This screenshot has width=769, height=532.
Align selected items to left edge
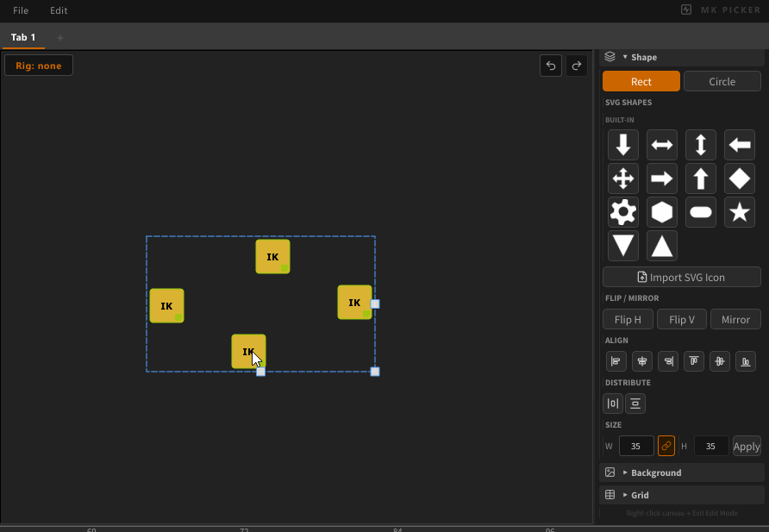[x=616, y=361]
